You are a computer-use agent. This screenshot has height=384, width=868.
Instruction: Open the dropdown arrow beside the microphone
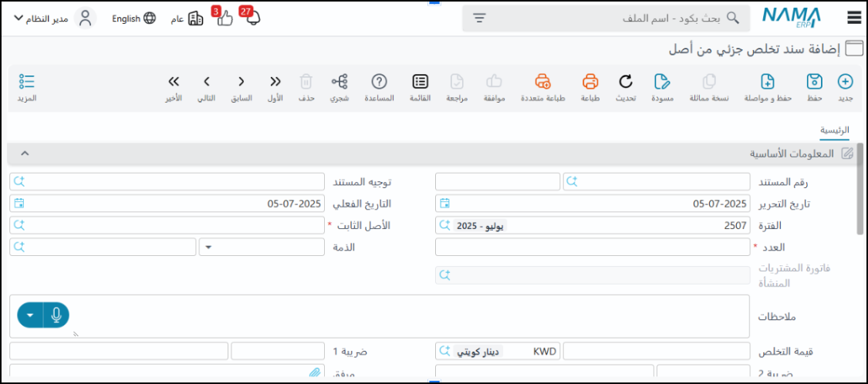(x=30, y=315)
